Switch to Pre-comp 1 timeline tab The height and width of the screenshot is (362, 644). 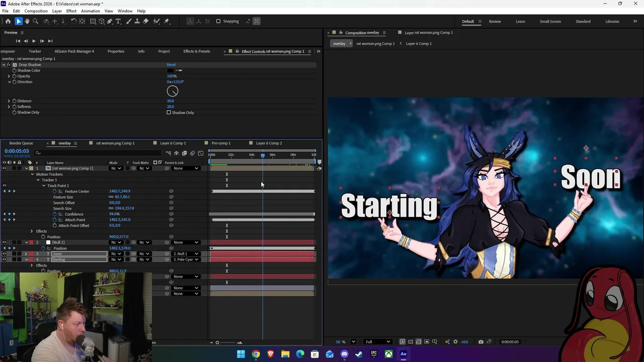point(221,143)
